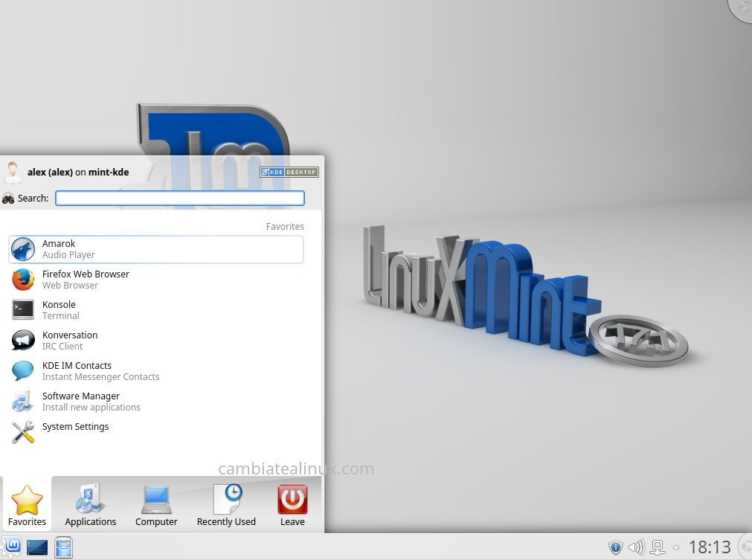This screenshot has height=560, width=752.
Task: Click the 18:13 clock in panel
Action: point(710,547)
